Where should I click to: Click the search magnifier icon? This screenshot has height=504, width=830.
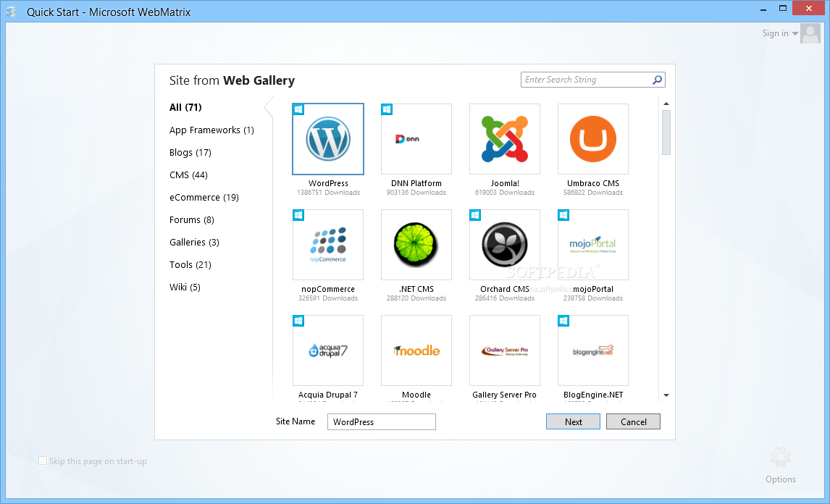(657, 80)
